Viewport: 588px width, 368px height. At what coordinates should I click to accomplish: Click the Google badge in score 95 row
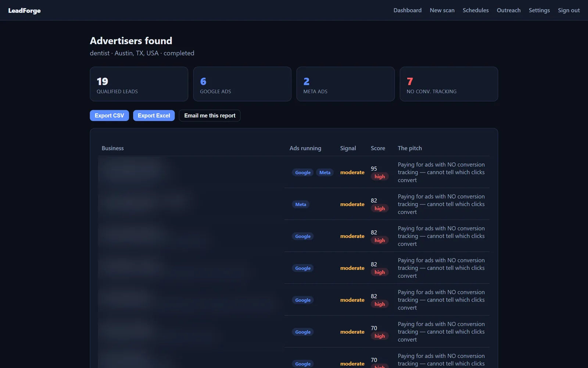tap(303, 173)
